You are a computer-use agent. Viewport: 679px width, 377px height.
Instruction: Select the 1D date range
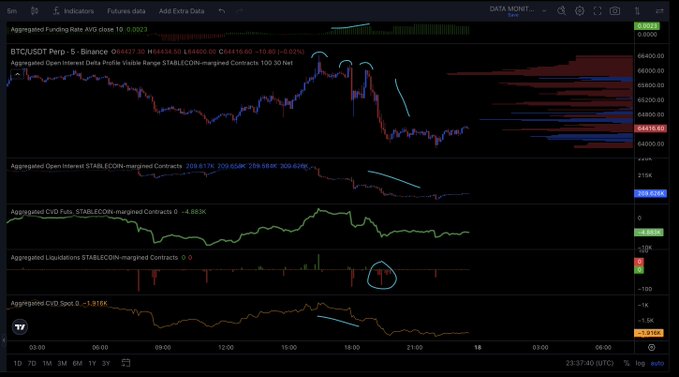[17, 363]
